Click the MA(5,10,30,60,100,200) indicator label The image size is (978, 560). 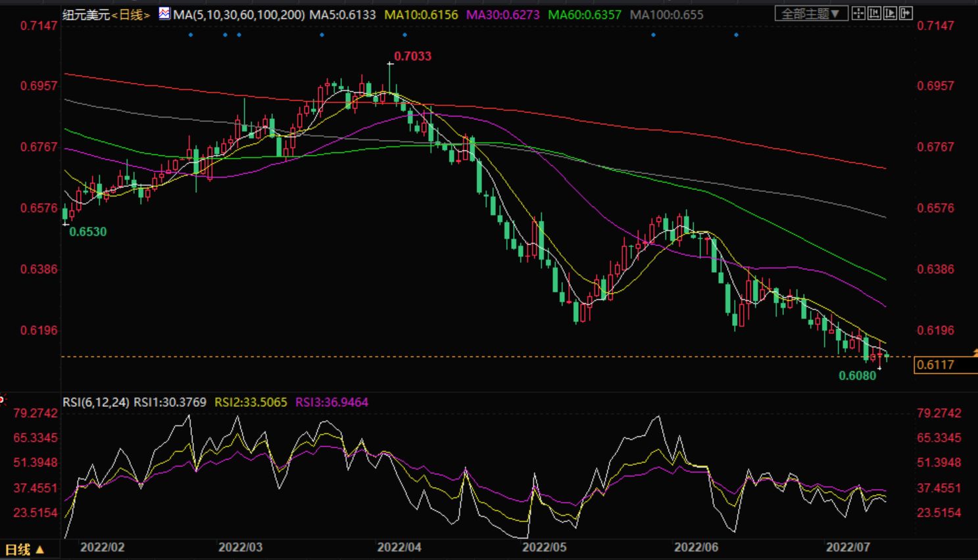pos(239,14)
